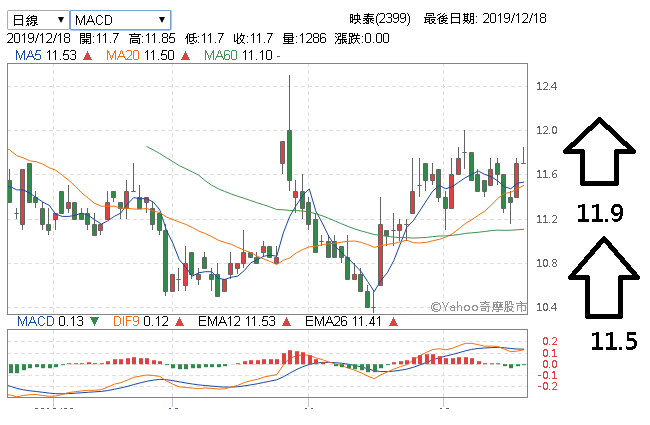
Task: Select the closing price 收:11.7
Action: [x=253, y=39]
